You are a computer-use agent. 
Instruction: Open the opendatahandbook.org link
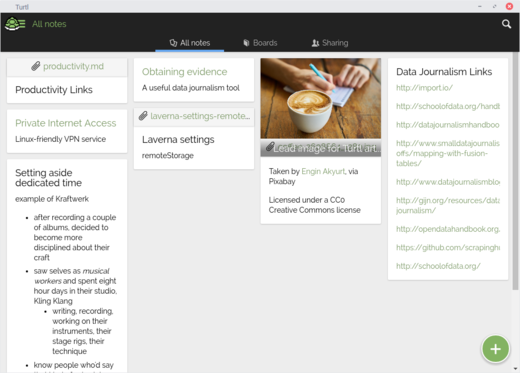pos(448,229)
